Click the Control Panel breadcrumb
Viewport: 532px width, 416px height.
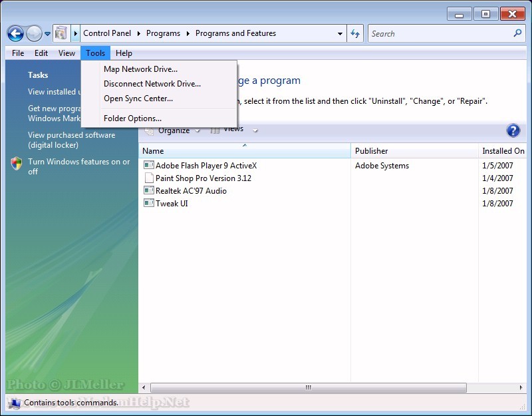click(x=107, y=33)
